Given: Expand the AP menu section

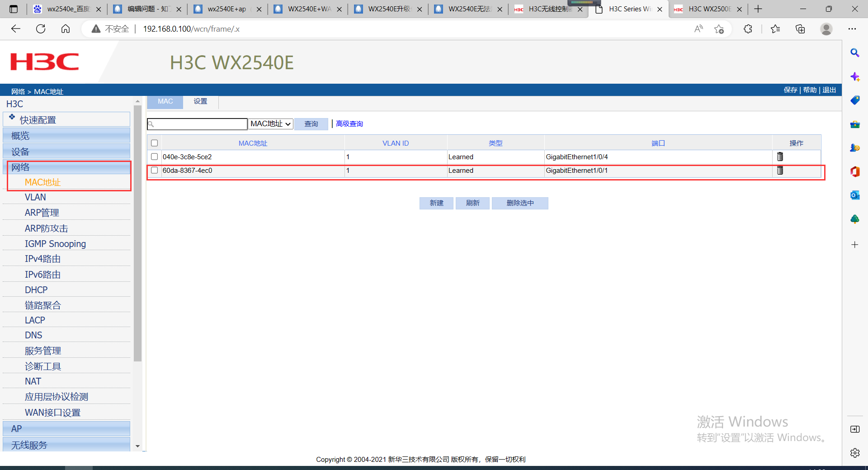Looking at the screenshot, I should (66, 429).
